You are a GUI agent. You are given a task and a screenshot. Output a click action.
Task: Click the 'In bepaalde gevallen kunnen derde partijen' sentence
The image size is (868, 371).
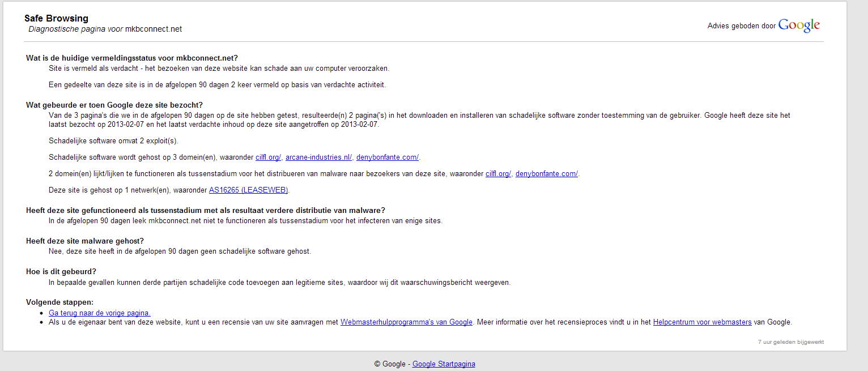point(280,282)
